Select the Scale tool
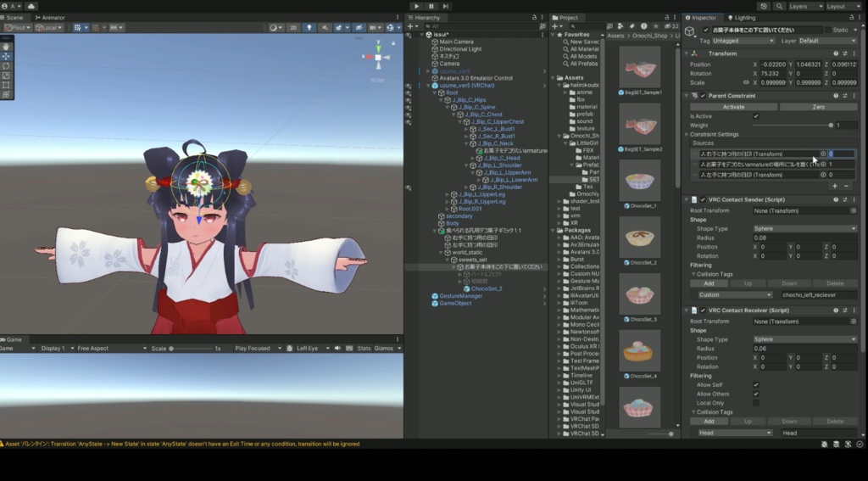The image size is (868, 481). (x=7, y=76)
